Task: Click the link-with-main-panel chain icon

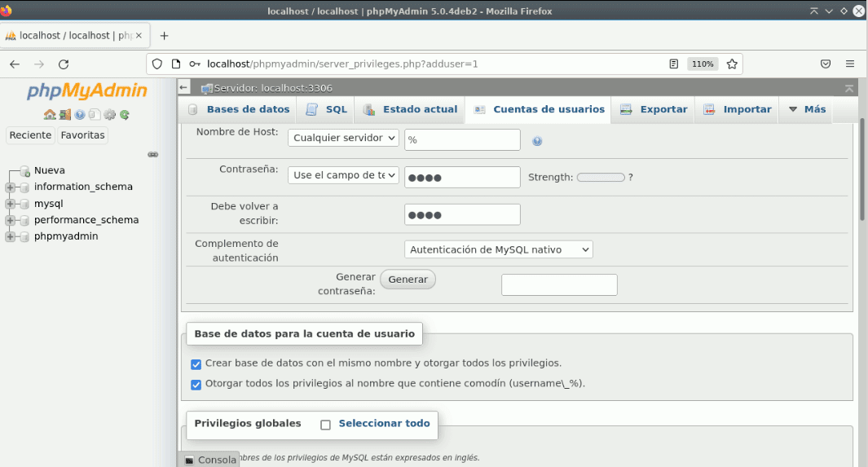Action: [x=153, y=154]
